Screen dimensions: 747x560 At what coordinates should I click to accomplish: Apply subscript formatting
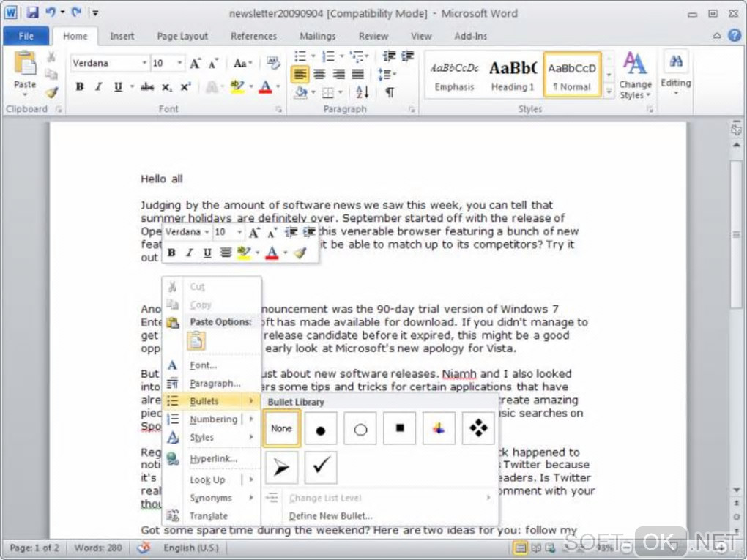tap(166, 86)
